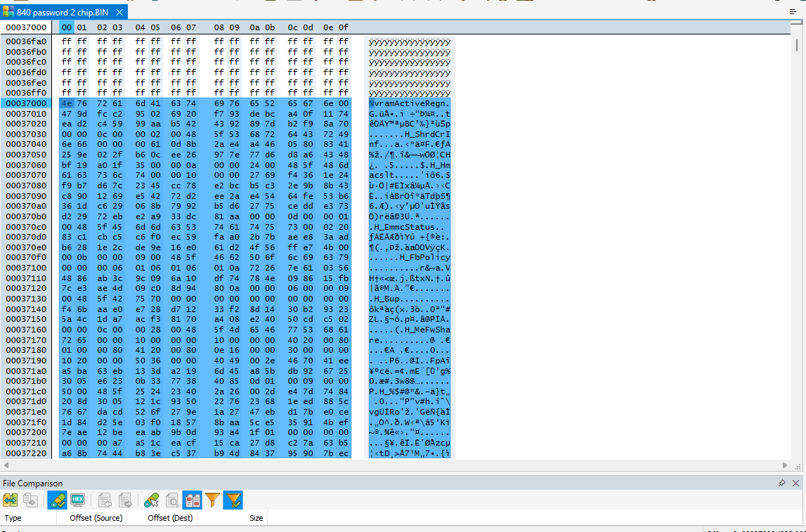Toggle the pill with checkmark icon

click(57, 500)
